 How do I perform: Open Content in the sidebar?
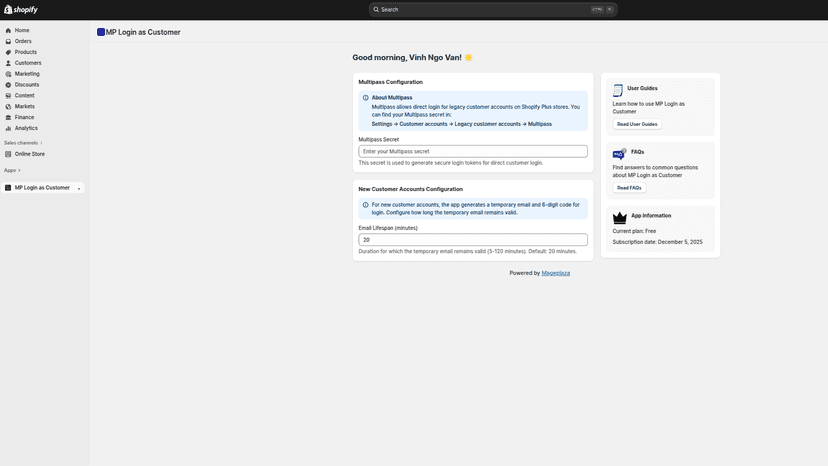(24, 96)
